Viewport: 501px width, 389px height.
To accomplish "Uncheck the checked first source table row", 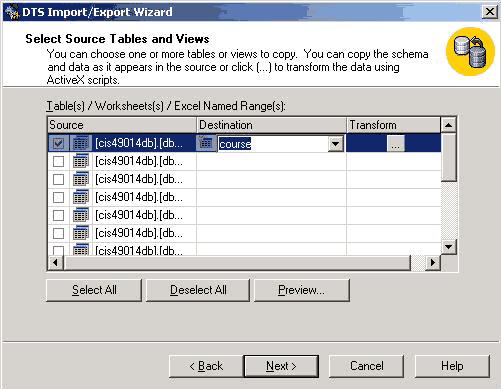I will (58, 143).
